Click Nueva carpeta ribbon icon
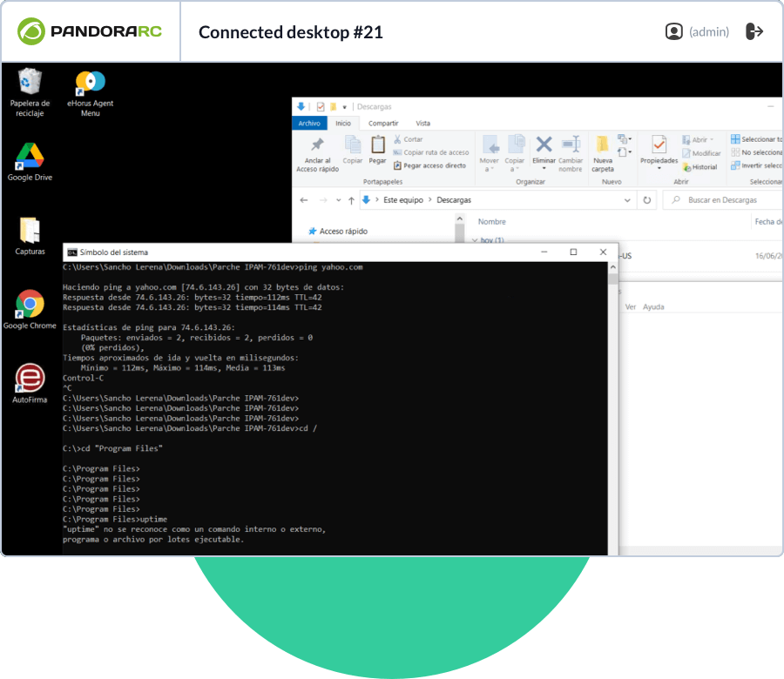The height and width of the screenshot is (679, 784). tap(603, 153)
